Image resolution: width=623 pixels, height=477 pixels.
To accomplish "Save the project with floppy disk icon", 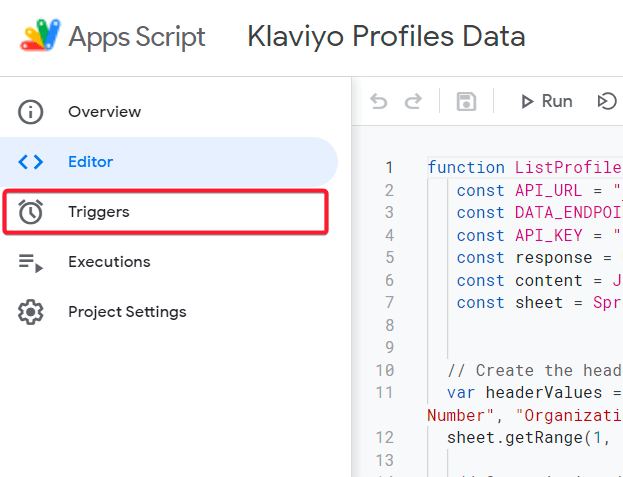I will [x=466, y=102].
